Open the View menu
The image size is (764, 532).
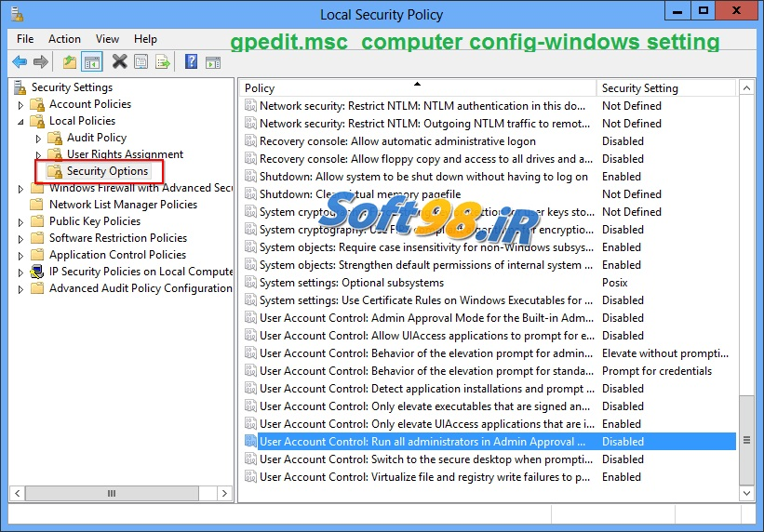coord(107,39)
